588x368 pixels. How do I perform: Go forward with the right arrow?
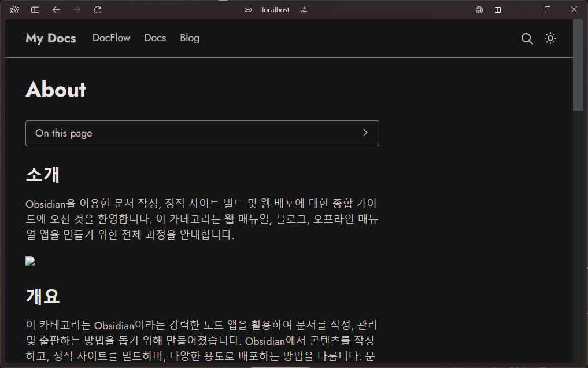(x=77, y=10)
